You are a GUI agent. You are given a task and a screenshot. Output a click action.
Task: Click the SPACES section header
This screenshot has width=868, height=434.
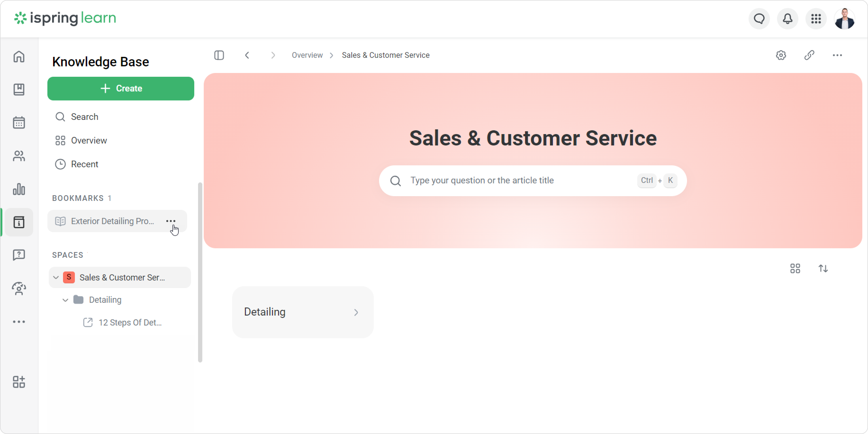tap(67, 255)
